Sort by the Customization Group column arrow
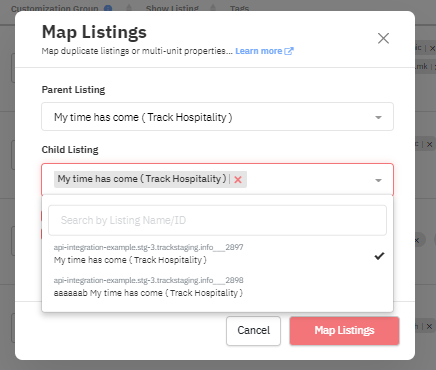436x370 pixels. [129, 8]
